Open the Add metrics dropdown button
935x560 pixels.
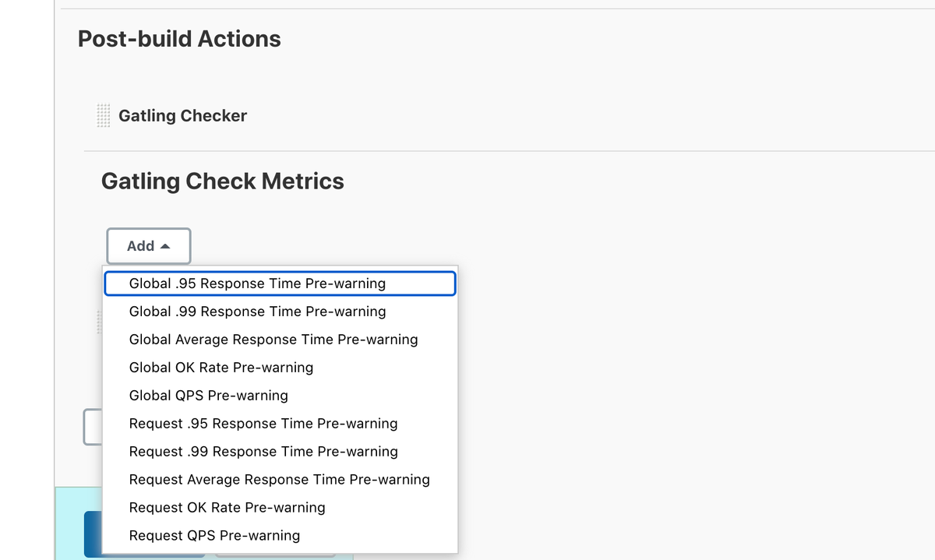tap(148, 246)
